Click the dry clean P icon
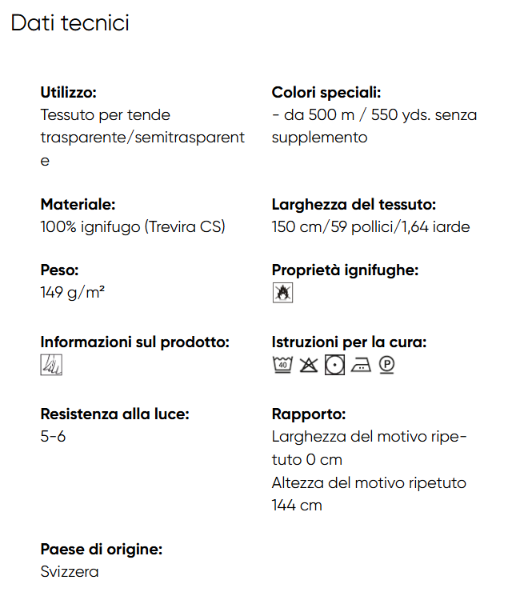 tap(387, 365)
